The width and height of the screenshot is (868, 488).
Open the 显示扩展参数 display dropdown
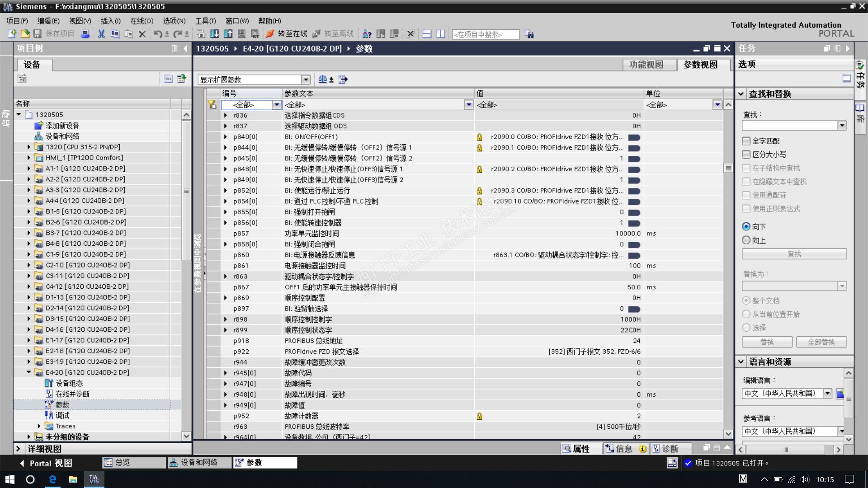coord(306,80)
